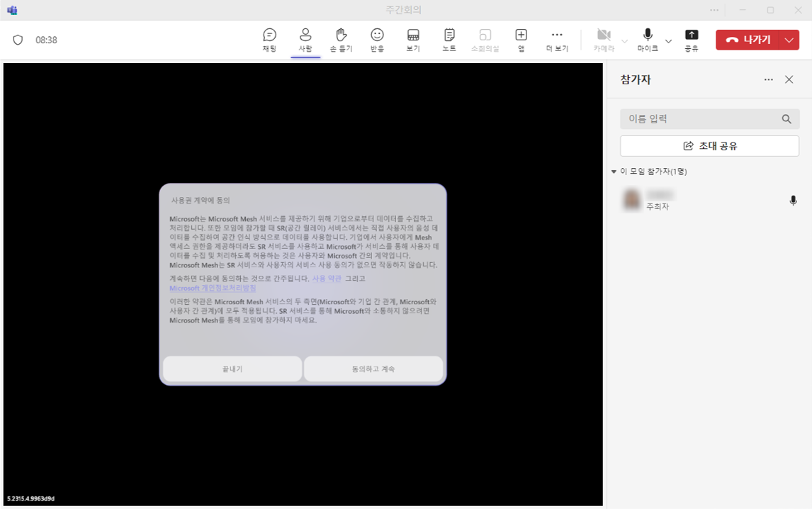
Task: Open the microphone device selection chevron
Action: point(667,40)
